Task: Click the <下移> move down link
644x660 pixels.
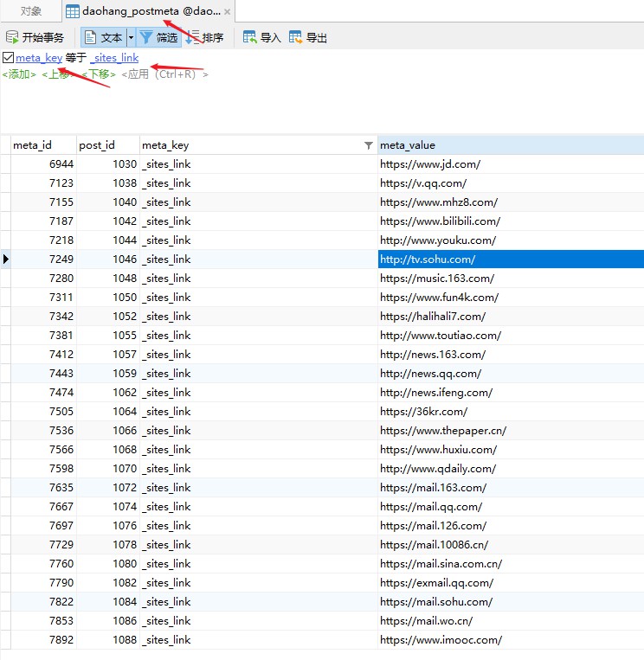Action: click(99, 74)
